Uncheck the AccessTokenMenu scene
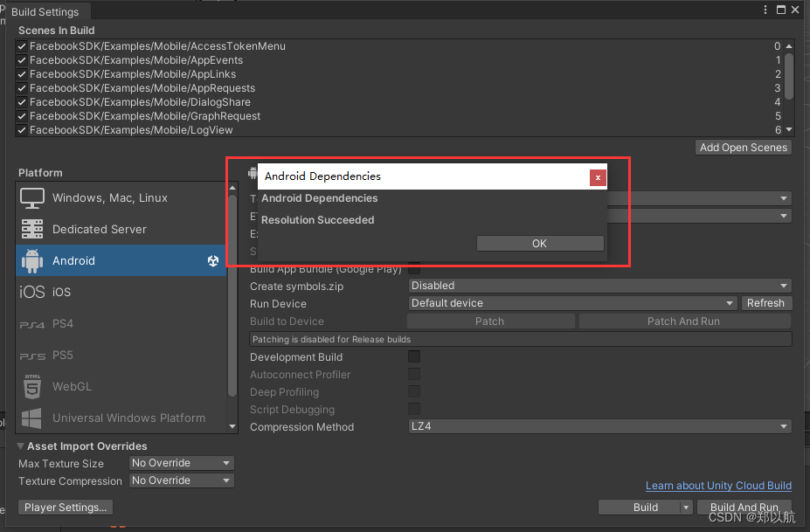This screenshot has width=810, height=532. [22, 46]
